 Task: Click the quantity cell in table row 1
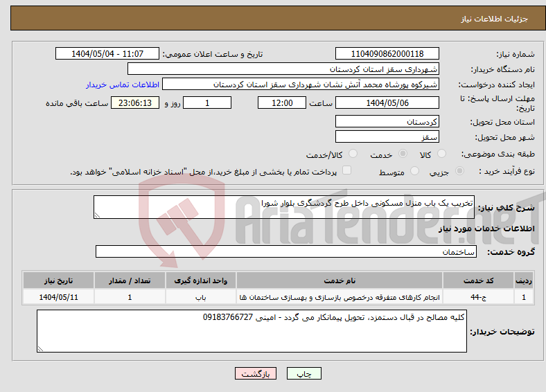(x=130, y=297)
